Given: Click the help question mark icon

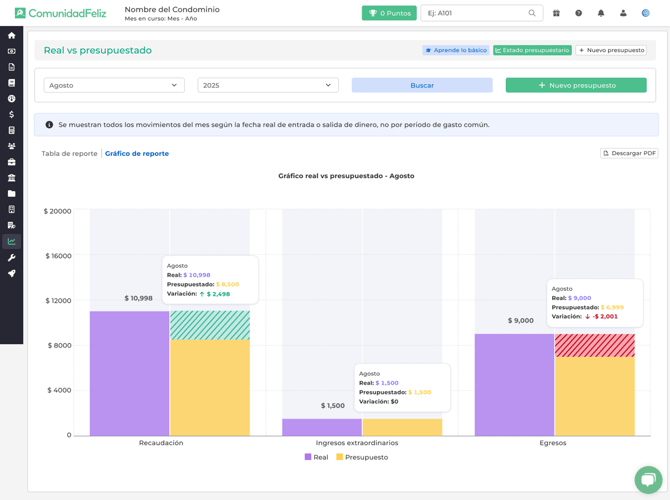Looking at the screenshot, I should pyautogui.click(x=579, y=13).
